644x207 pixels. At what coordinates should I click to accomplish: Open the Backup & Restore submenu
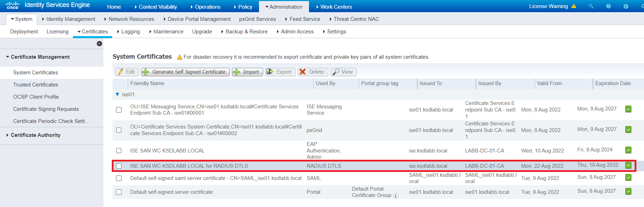pos(244,32)
